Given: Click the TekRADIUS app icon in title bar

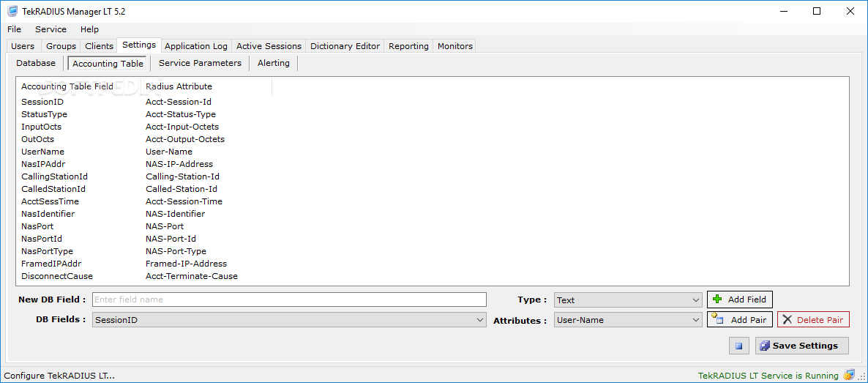Looking at the screenshot, I should coord(12,10).
